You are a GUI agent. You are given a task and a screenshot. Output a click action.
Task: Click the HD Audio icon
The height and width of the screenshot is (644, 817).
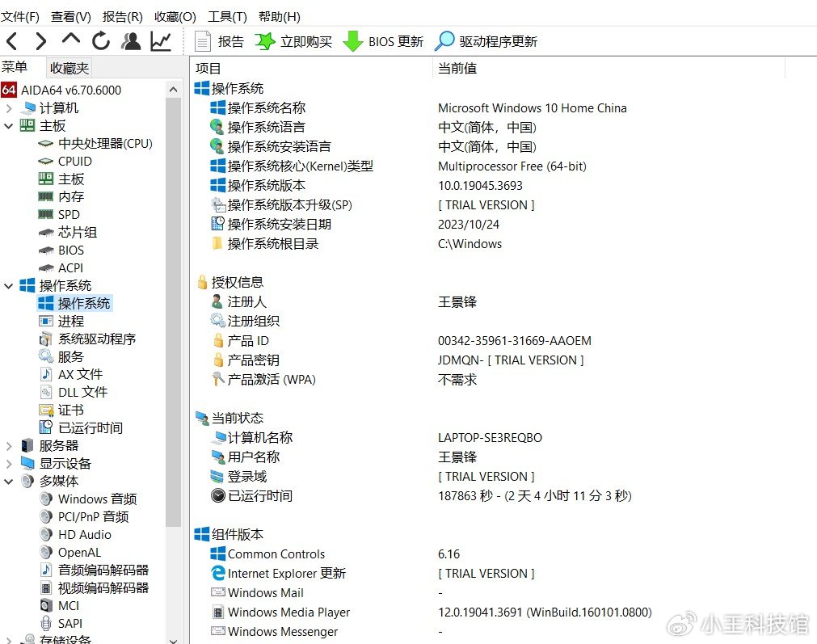(x=46, y=535)
